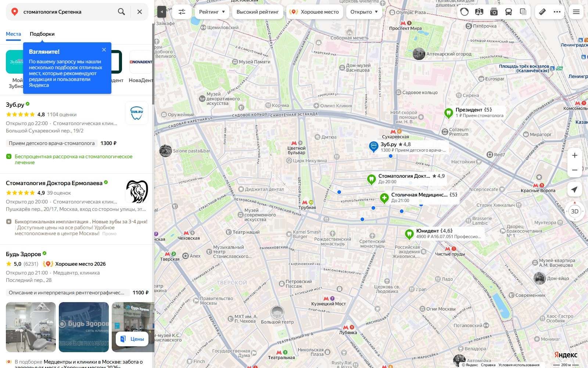Click the Цены button
This screenshot has width=588, height=368.
pyautogui.click(x=132, y=339)
